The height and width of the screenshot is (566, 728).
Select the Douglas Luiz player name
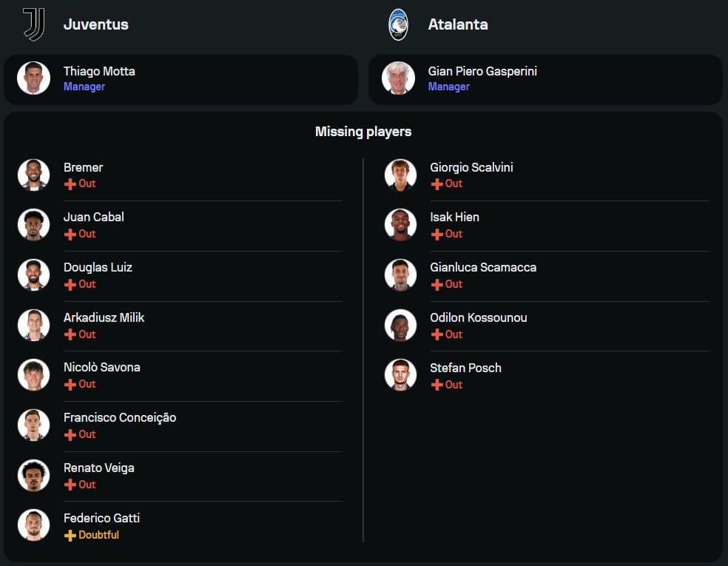coord(98,267)
